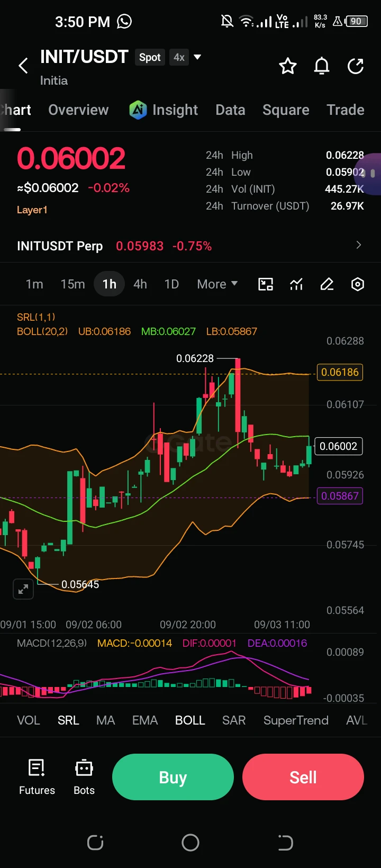Expand the trading pair dropdown arrow
The width and height of the screenshot is (381, 868).
(x=197, y=57)
